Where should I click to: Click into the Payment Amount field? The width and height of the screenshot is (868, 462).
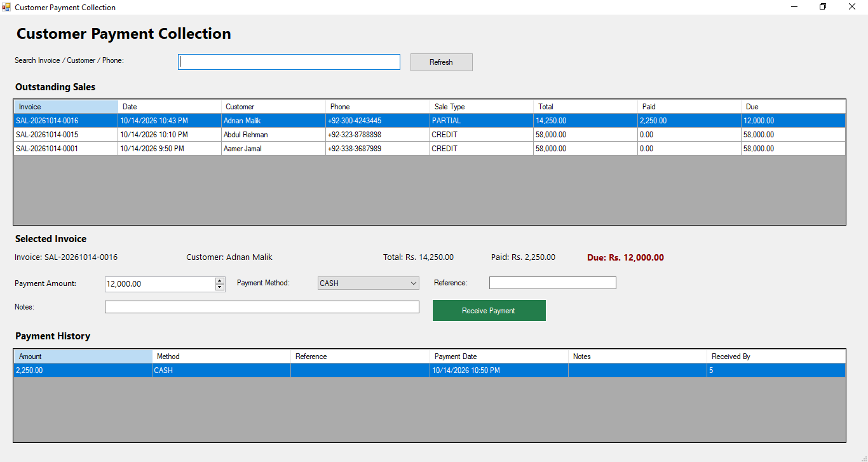pyautogui.click(x=160, y=284)
